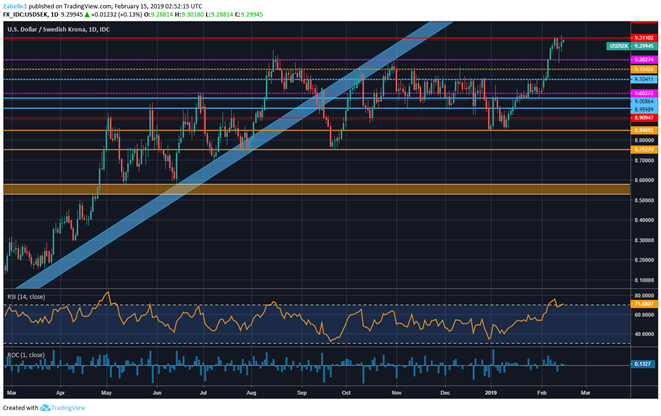Click the ROC value tag 0.1327
Viewport: 661px width, 416px height.
tap(643, 364)
